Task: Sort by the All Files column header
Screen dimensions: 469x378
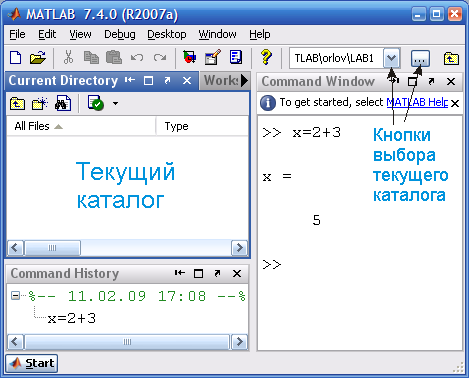Action: pos(81,126)
